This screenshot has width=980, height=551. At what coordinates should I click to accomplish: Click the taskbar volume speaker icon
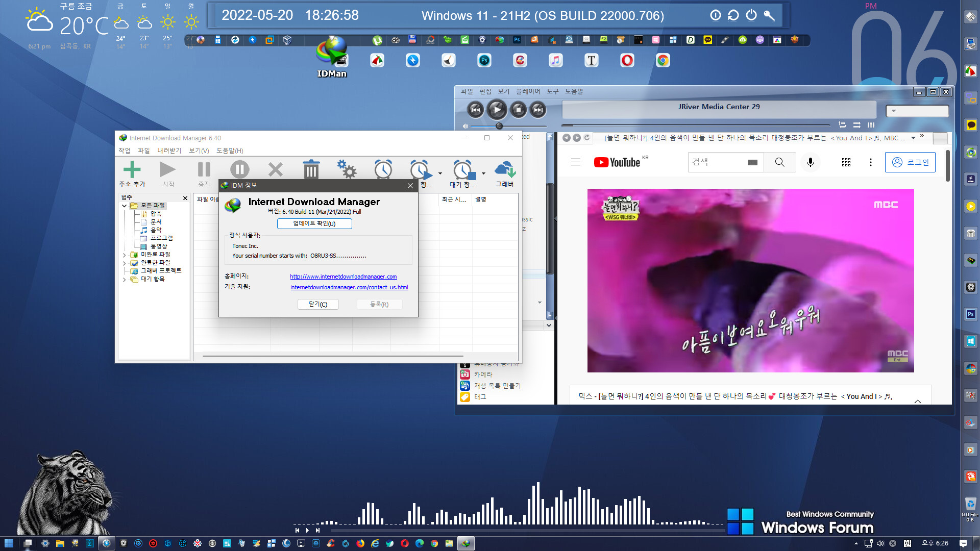[880, 543]
